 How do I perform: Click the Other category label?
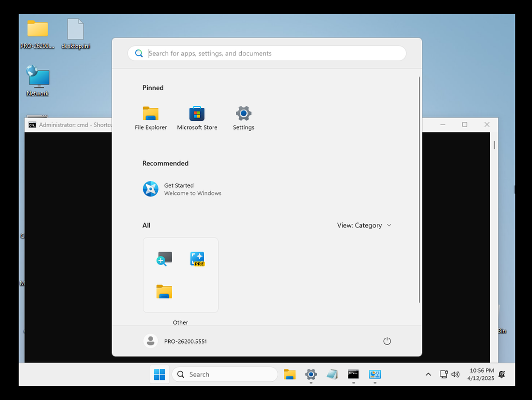pyautogui.click(x=180, y=322)
